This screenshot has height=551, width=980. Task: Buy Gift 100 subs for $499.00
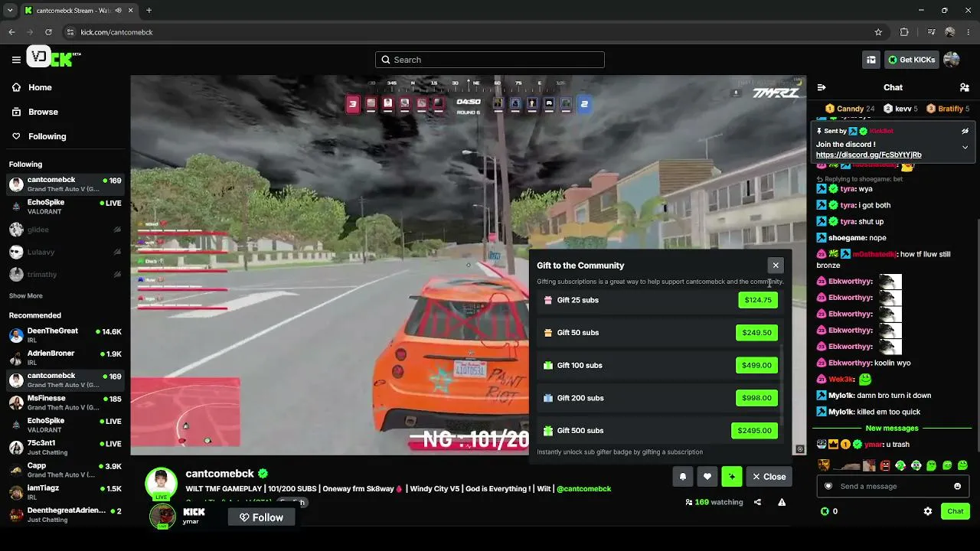coord(756,365)
